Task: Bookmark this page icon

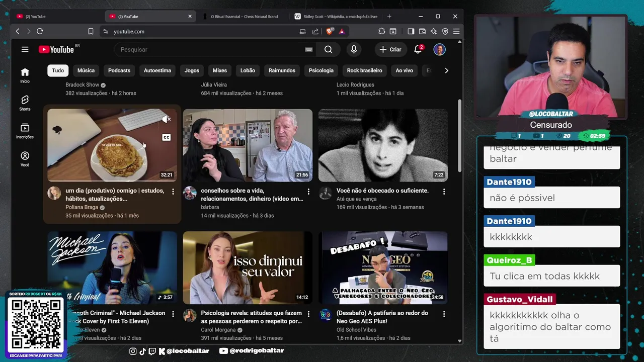Action: pyautogui.click(x=91, y=31)
